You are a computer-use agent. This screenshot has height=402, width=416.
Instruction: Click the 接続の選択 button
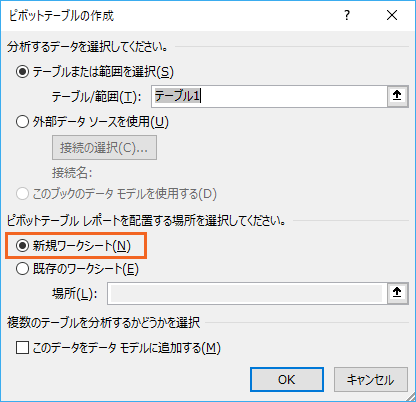(x=104, y=148)
